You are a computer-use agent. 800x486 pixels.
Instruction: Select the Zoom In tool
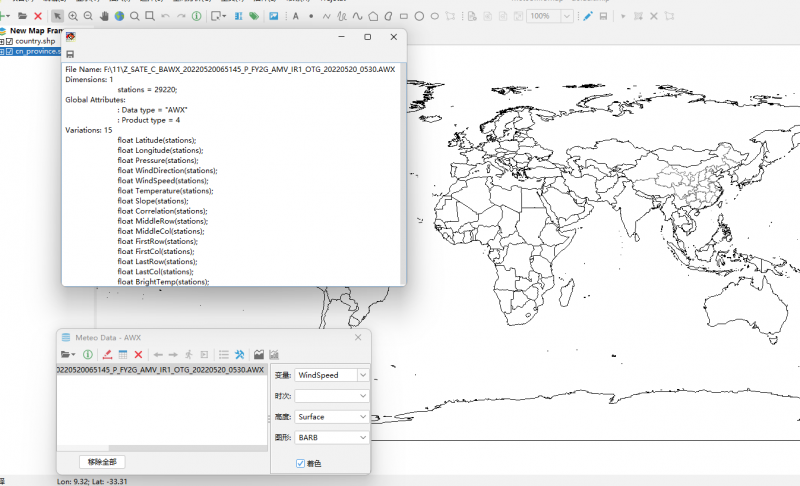[74, 16]
